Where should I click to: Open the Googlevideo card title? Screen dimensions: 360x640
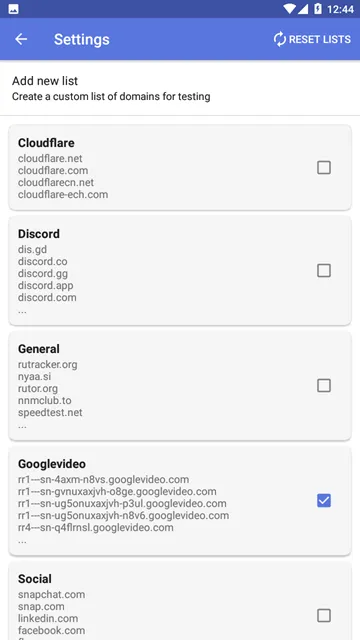coord(52,464)
